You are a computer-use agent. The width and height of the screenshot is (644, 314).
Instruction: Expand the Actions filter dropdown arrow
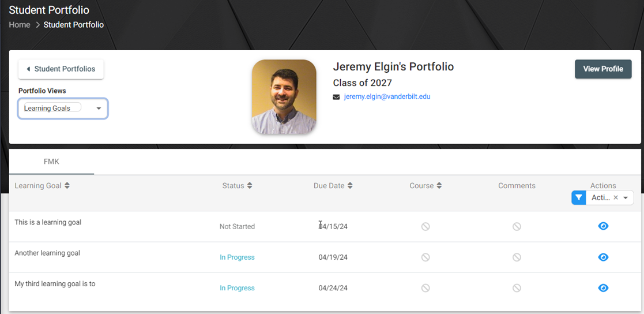[626, 197]
